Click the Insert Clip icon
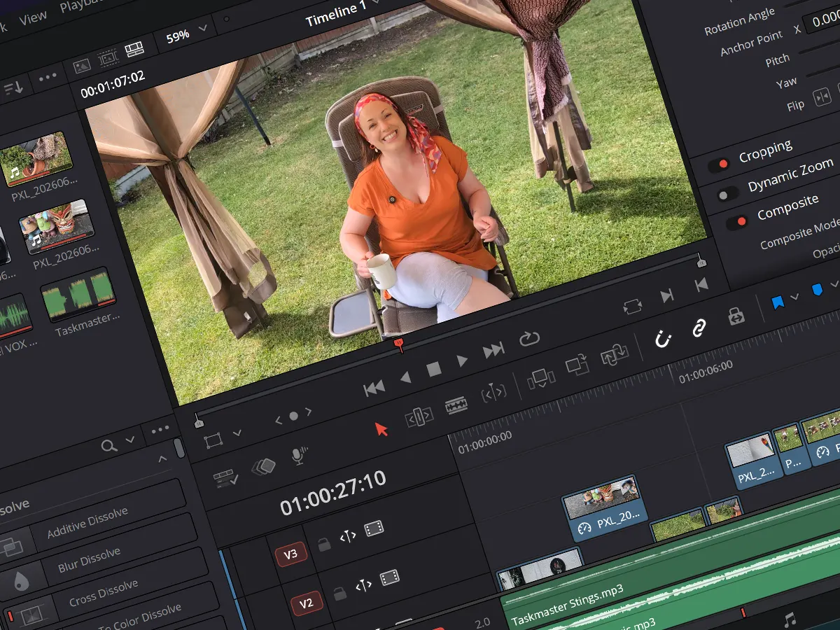Screen dimensions: 840x630 pos(540,379)
